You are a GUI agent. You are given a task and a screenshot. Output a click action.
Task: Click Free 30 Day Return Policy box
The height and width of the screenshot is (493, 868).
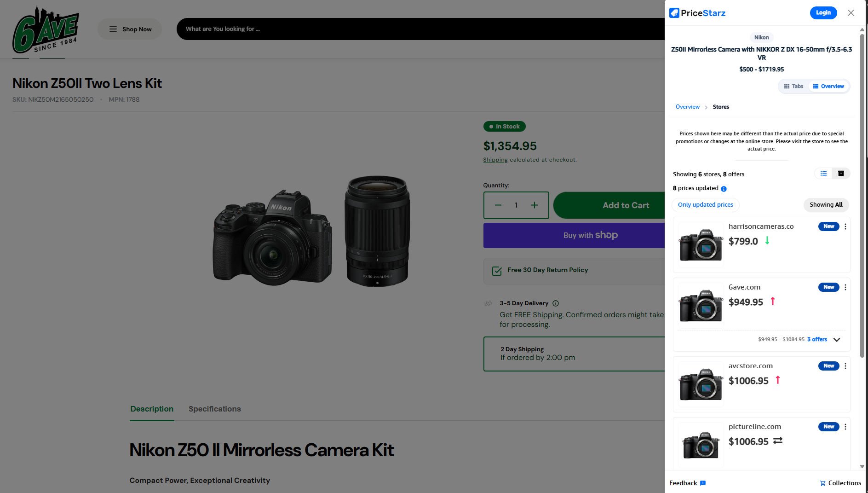click(574, 271)
